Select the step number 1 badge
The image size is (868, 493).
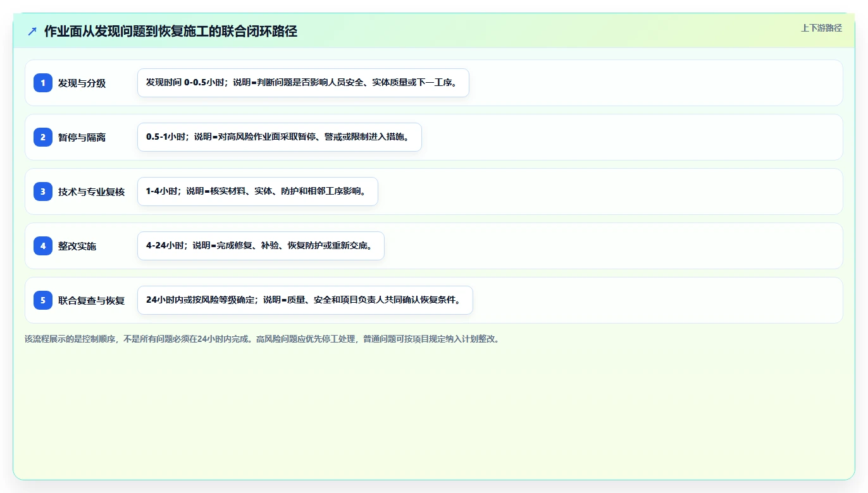click(x=43, y=83)
